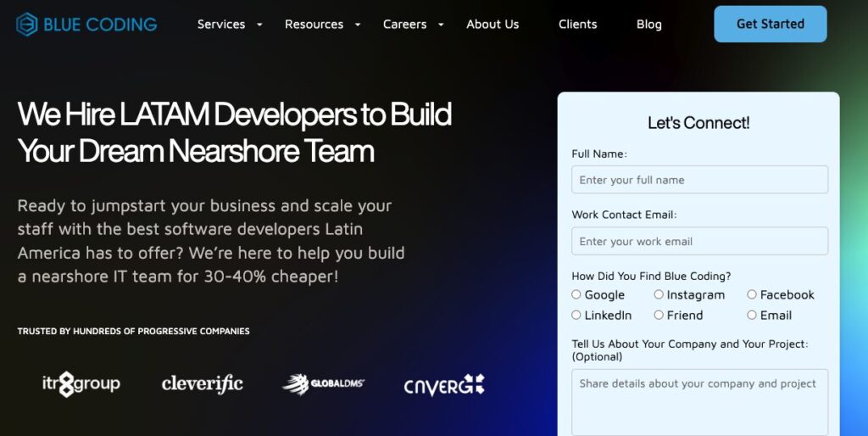Choose the Instagram radio option
The width and height of the screenshot is (868, 436).
[659, 294]
